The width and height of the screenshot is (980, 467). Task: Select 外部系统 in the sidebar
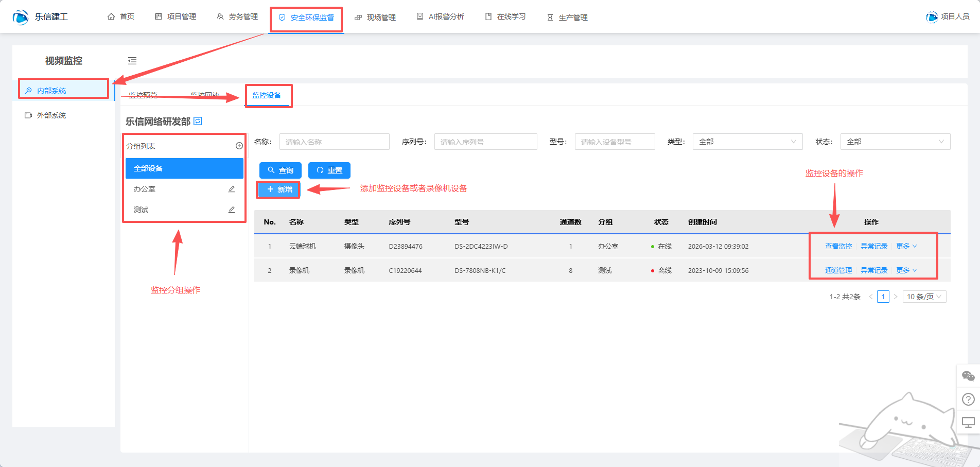pos(51,115)
